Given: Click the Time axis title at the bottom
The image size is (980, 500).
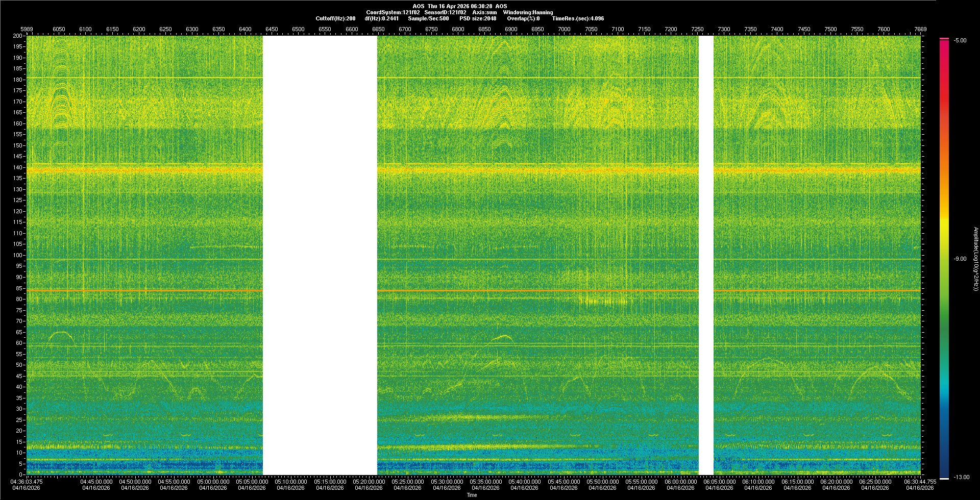Looking at the screenshot, I should click(x=472, y=495).
